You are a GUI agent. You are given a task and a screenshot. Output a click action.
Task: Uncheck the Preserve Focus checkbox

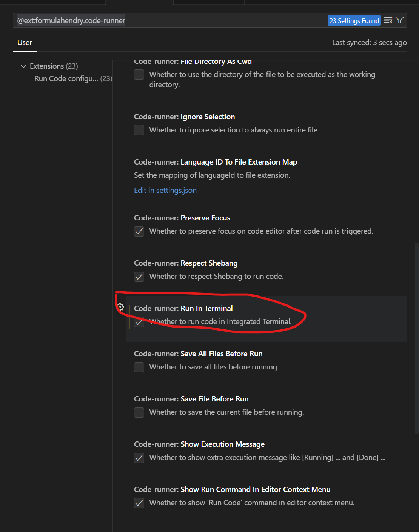pyautogui.click(x=139, y=231)
